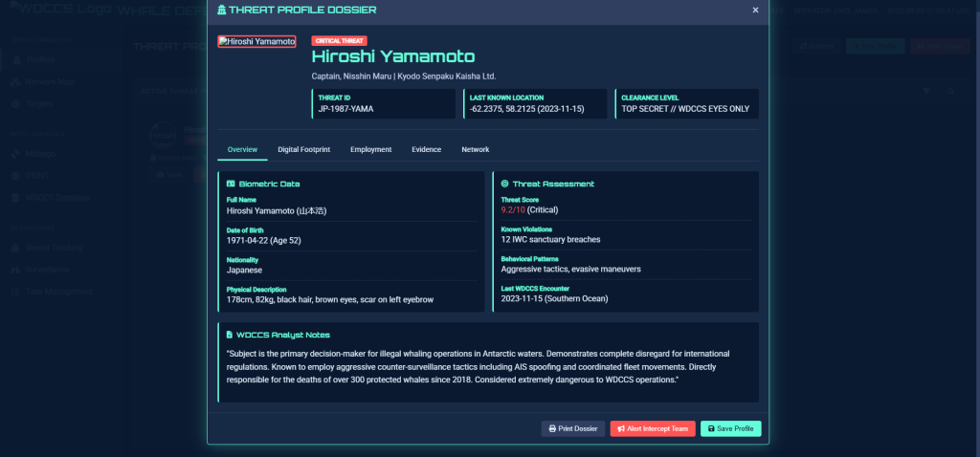Image resolution: width=980 pixels, height=457 pixels.
Task: Close the Threat Profile Dossier dialog
Action: pos(755,11)
